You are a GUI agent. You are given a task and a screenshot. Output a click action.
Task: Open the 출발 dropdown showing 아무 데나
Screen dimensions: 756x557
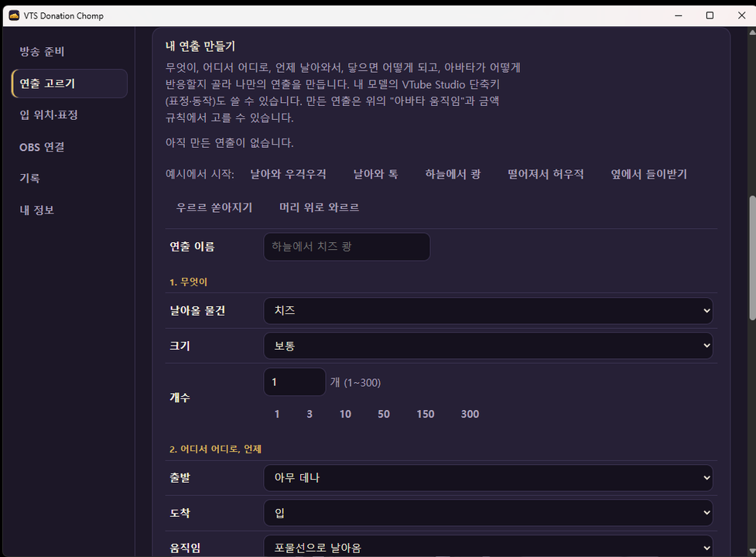pos(488,478)
